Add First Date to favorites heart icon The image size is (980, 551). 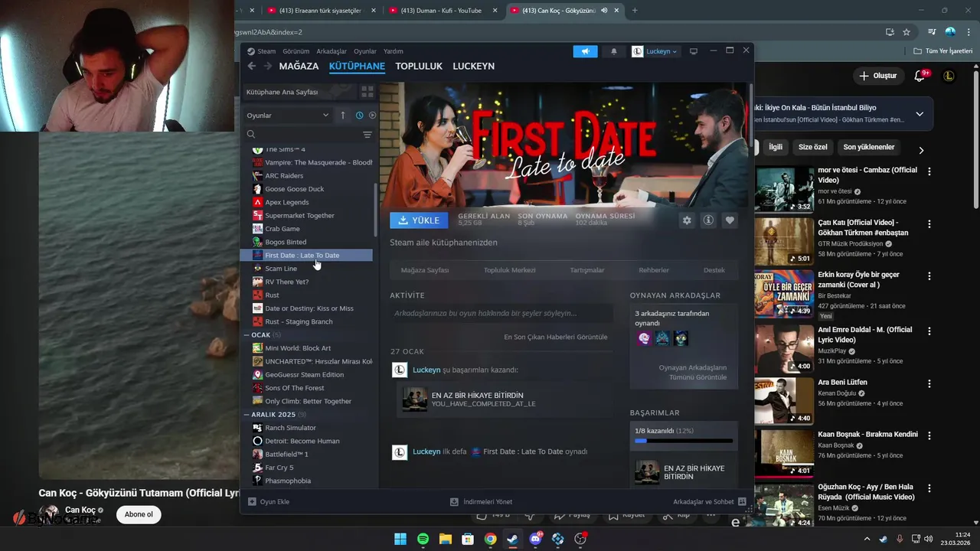click(x=730, y=220)
